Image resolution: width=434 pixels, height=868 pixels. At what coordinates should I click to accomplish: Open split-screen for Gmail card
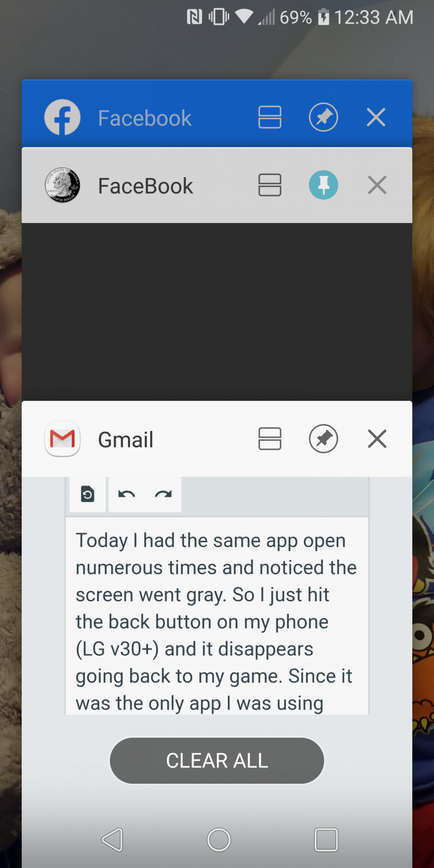click(270, 438)
